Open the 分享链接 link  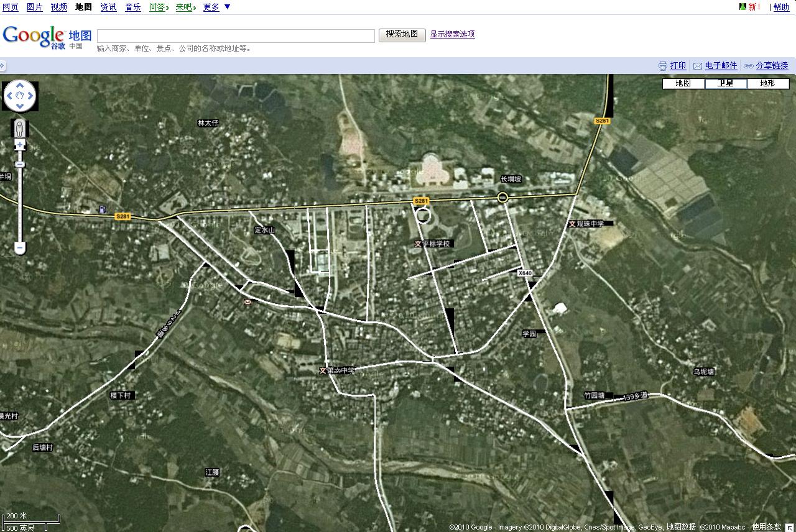click(772, 65)
